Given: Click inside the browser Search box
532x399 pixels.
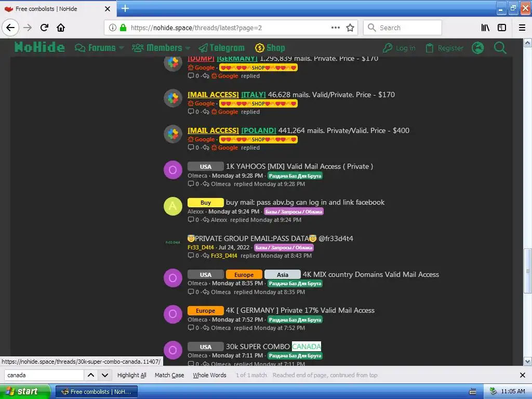Looking at the screenshot, I should click(x=403, y=28).
